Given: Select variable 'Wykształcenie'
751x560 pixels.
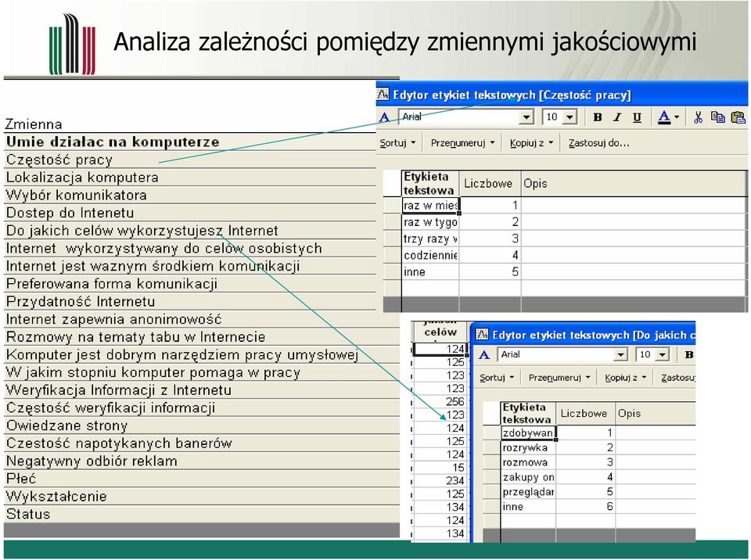Looking at the screenshot, I should (x=202, y=497).
